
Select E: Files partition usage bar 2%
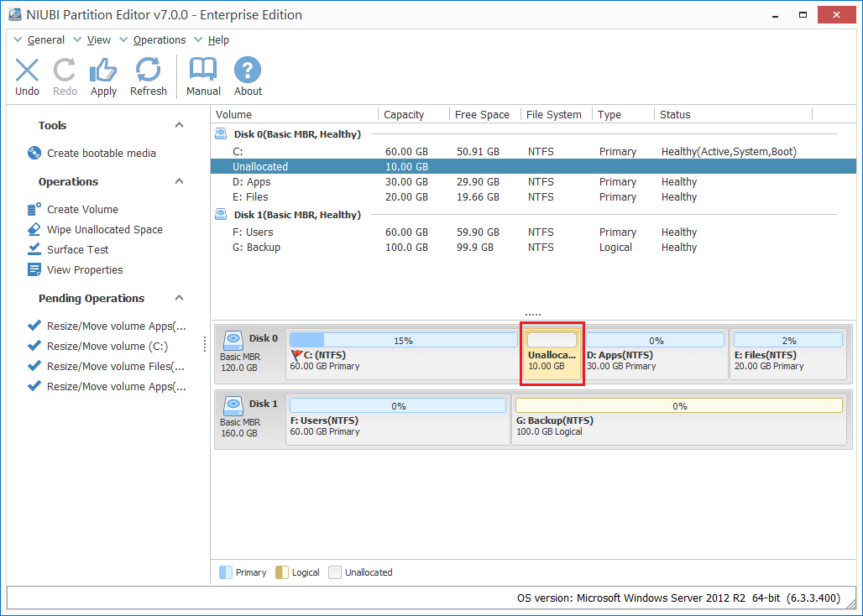point(788,340)
